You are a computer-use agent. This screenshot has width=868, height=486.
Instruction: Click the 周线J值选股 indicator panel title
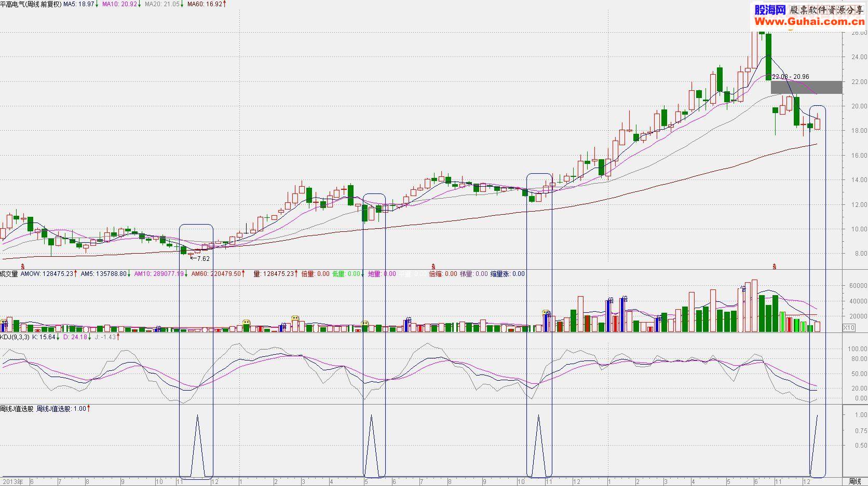[17, 409]
